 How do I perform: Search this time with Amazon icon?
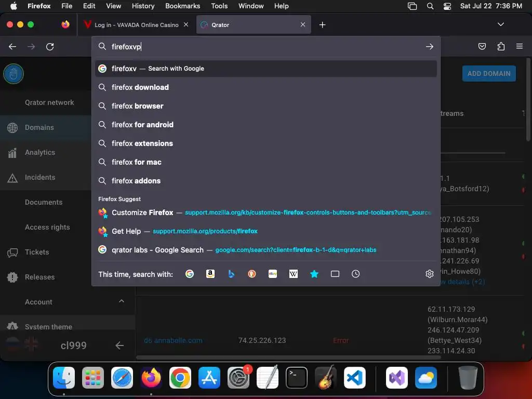click(x=210, y=274)
